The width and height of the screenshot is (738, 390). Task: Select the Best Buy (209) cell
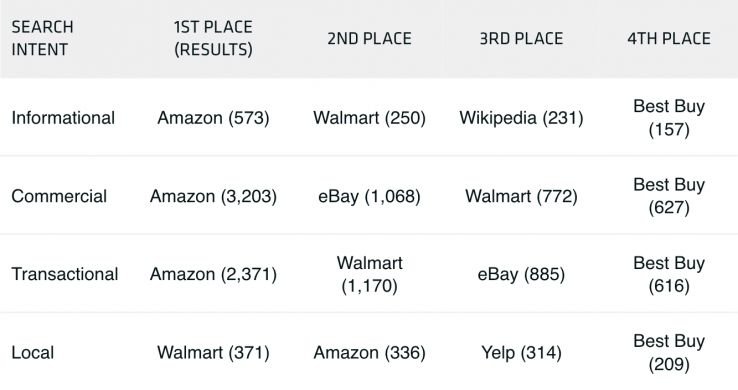[669, 352]
